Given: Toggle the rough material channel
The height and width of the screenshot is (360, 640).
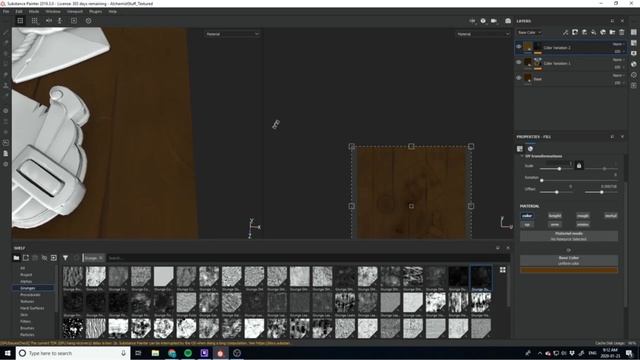Looking at the screenshot, I should click(583, 216).
